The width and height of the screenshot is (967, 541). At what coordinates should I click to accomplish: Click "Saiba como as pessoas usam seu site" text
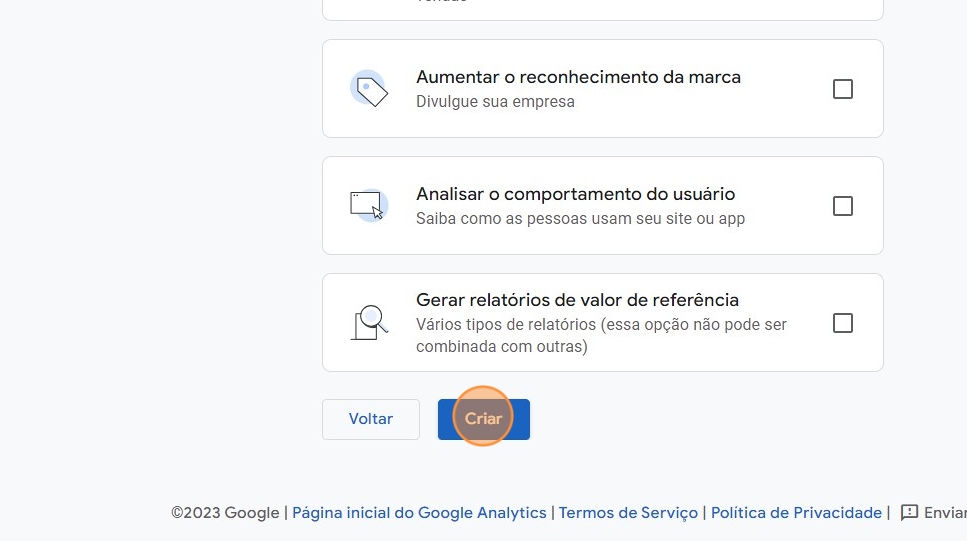580,218
